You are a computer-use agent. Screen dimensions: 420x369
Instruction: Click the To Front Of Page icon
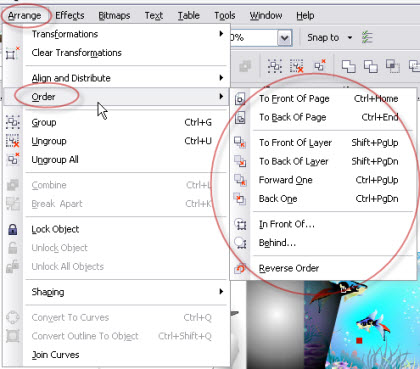pyautogui.click(x=240, y=99)
